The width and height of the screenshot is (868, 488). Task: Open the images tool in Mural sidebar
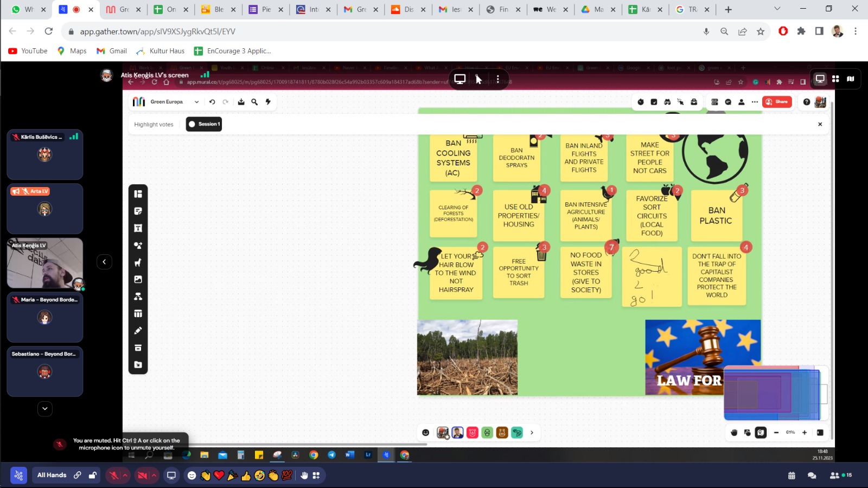138,279
